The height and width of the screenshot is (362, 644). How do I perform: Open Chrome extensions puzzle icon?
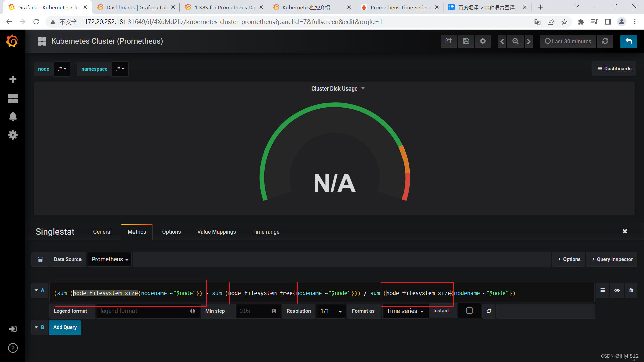[x=581, y=22]
